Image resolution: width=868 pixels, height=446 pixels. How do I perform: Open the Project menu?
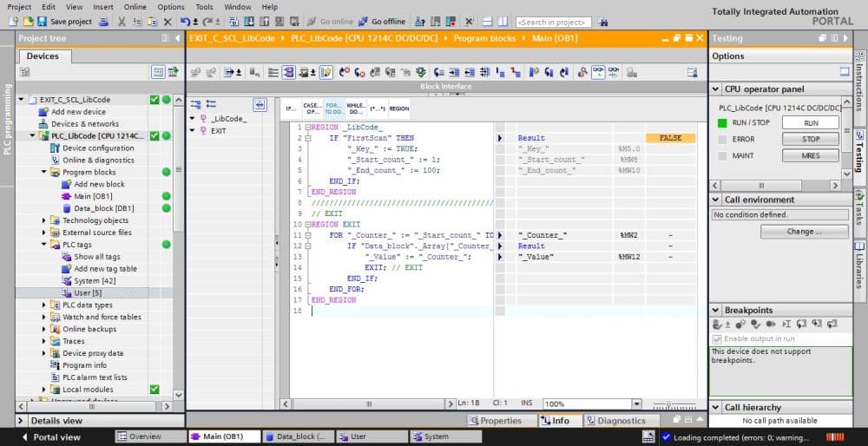click(x=19, y=7)
